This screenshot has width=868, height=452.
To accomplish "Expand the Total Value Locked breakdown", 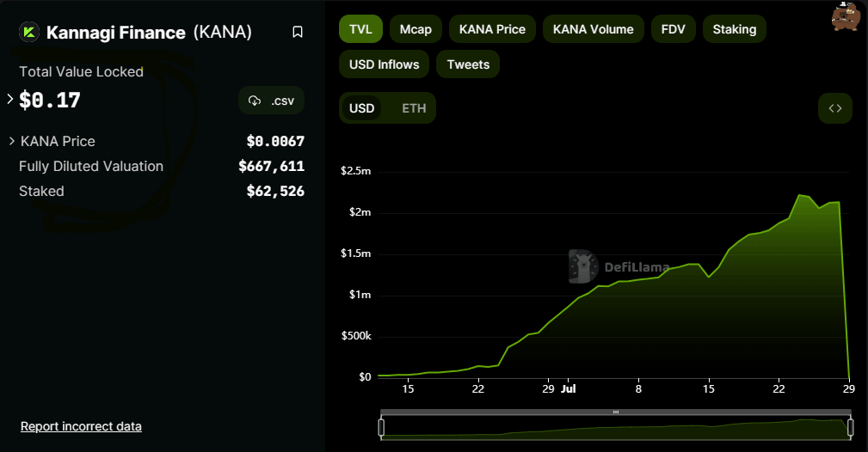I will point(10,100).
